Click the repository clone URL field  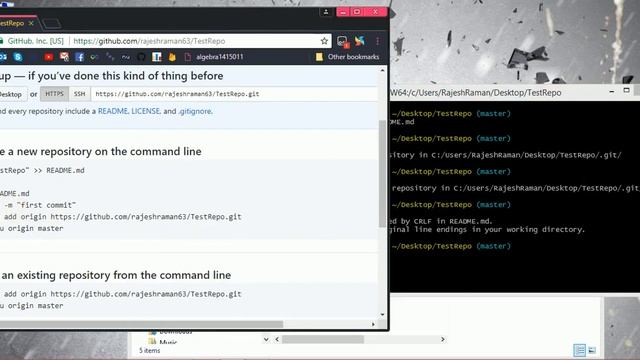234,94
